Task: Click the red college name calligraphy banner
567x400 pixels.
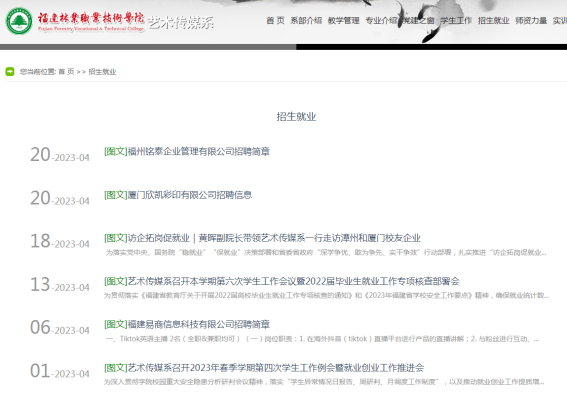Action: pos(91,21)
